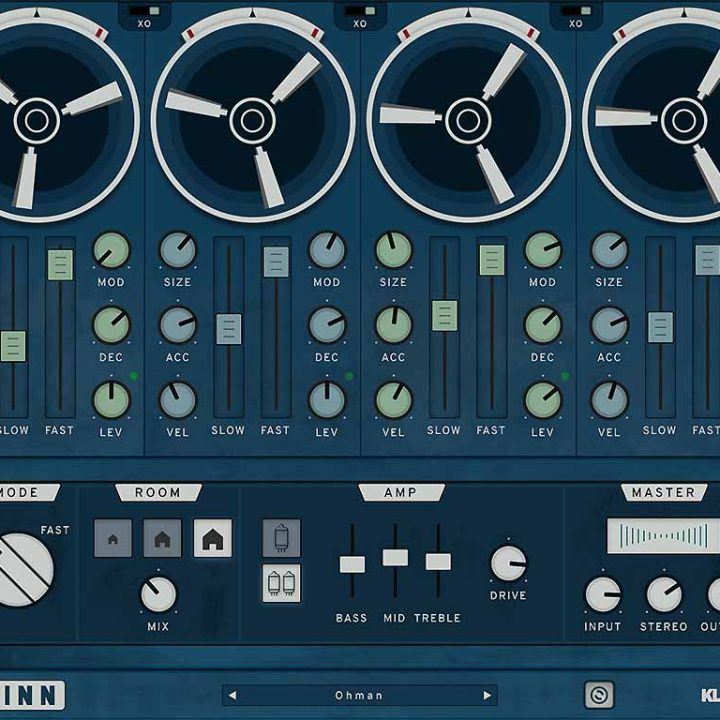Select the medium room house icon
This screenshot has height=720, width=720.
click(x=163, y=538)
